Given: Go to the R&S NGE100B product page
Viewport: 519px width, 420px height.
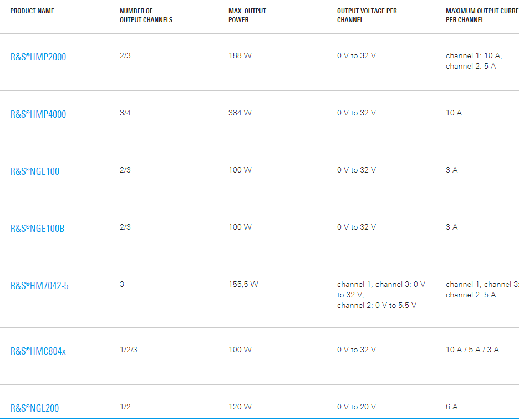Looking at the screenshot, I should (x=37, y=229).
